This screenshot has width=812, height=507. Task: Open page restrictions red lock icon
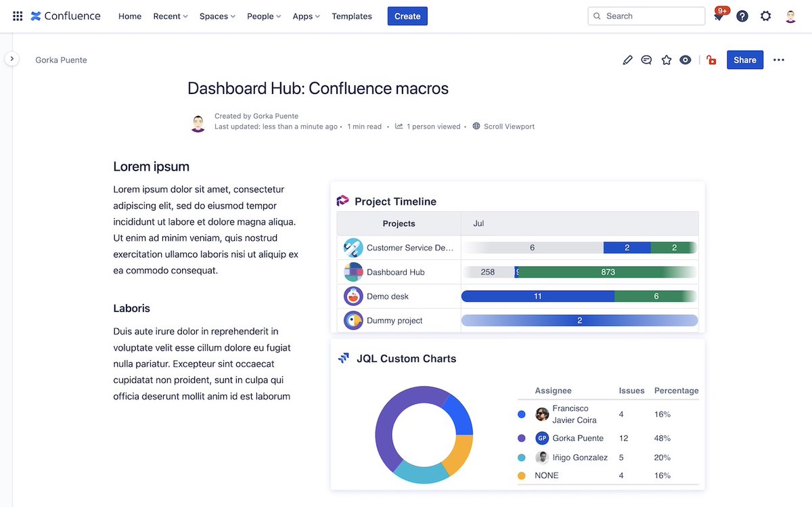[711, 60]
